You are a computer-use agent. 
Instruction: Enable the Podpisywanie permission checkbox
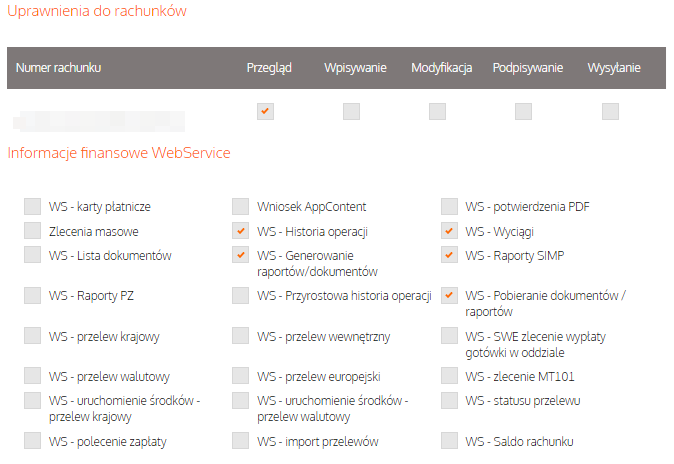point(523,111)
